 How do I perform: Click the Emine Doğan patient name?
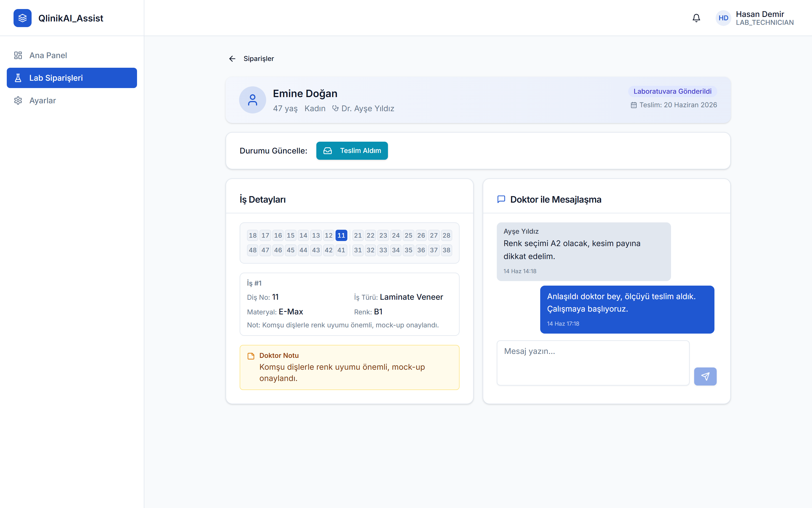pos(305,93)
